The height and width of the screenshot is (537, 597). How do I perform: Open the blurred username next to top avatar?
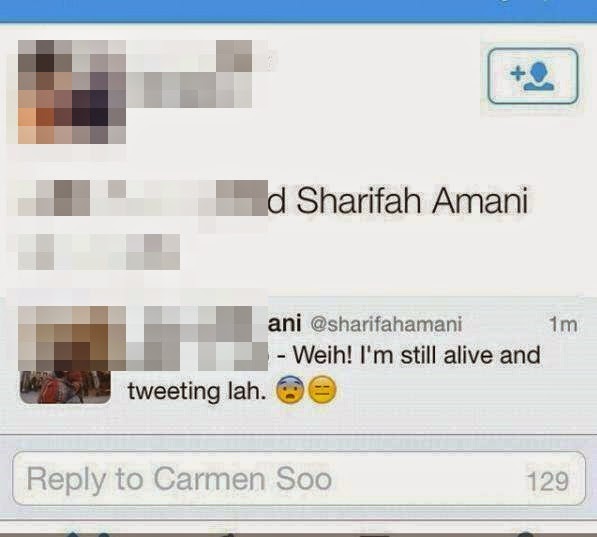click(189, 74)
